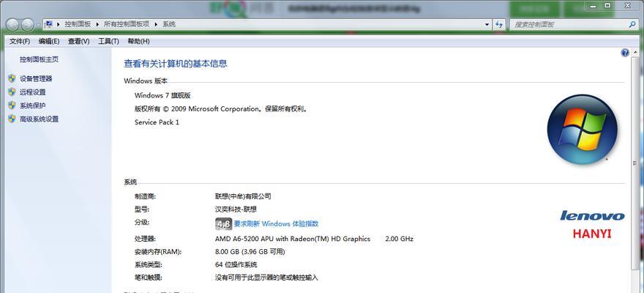Go forward with the Forward arrow button
Screen dimensions: 644x293
click(x=27, y=25)
